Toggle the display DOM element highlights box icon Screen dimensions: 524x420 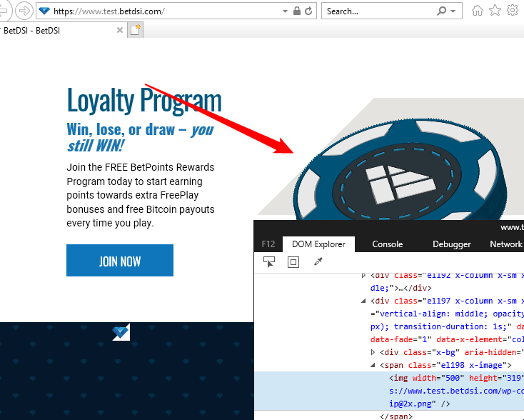pos(293,262)
